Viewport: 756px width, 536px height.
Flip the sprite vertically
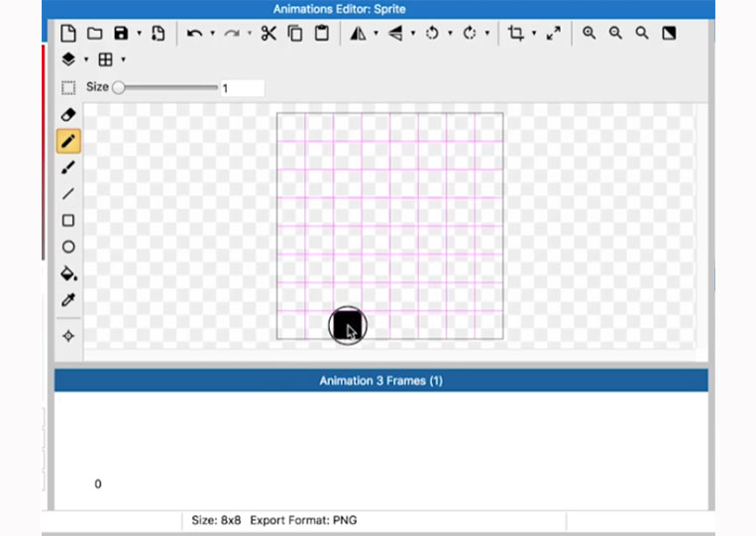(x=395, y=34)
